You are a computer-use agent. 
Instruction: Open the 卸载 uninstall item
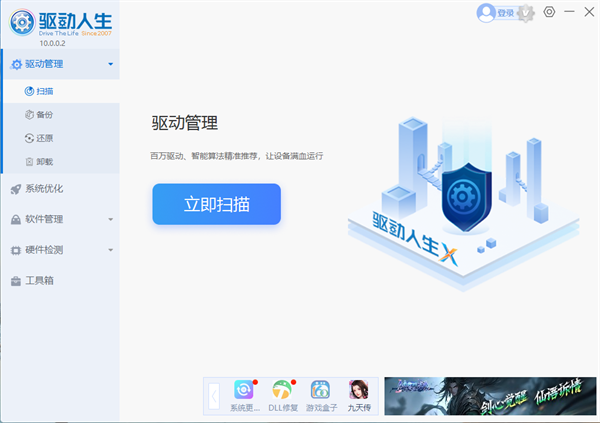(61, 162)
